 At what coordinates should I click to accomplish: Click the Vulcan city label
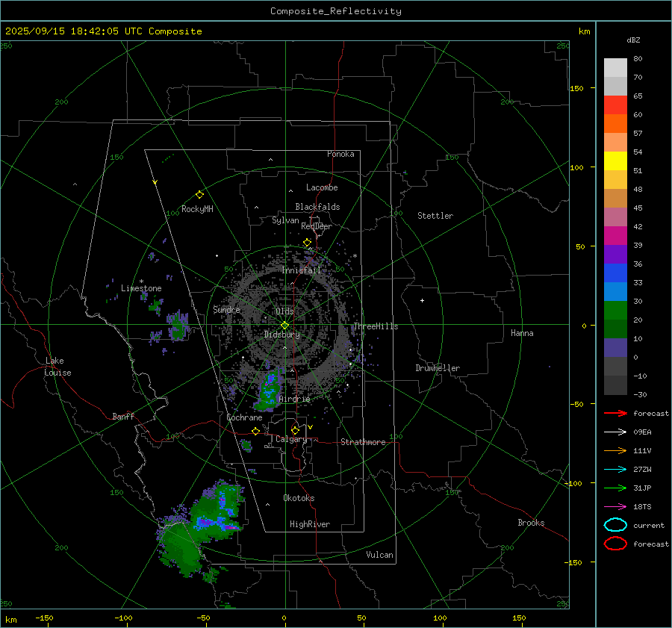tap(379, 555)
